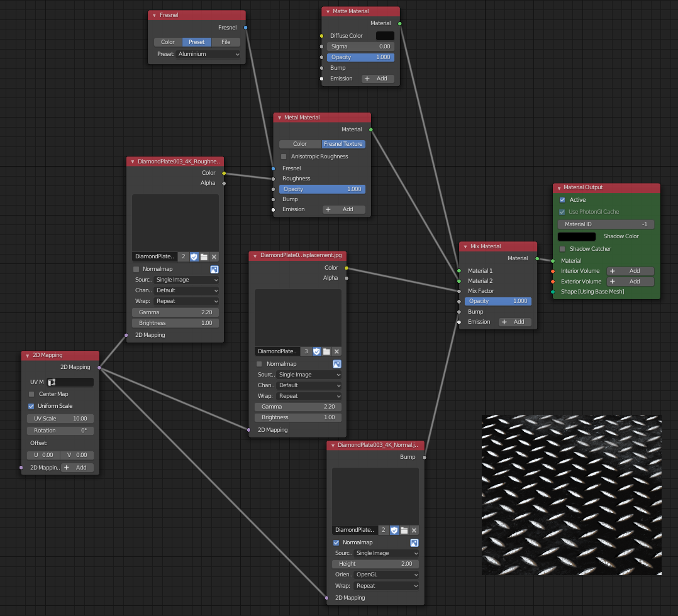Screen dimensions: 678x616
Task: Add Emission on the Matte Material node
Action: pos(378,79)
